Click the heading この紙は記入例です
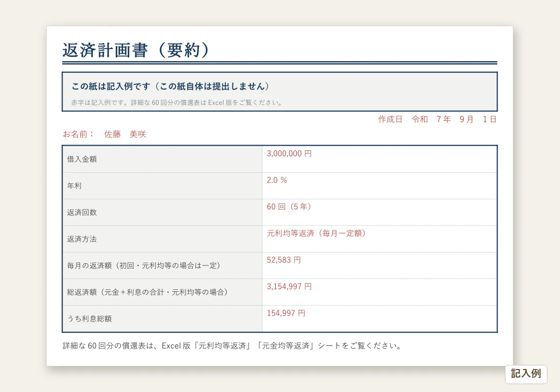The image size is (560, 392). pyautogui.click(x=171, y=87)
